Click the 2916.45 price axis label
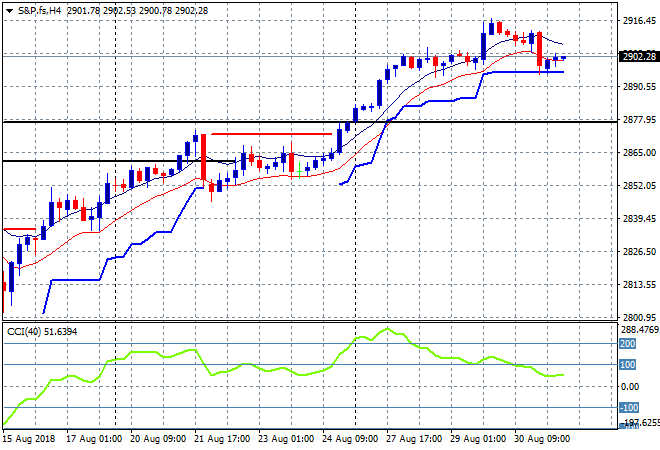This screenshot has width=660, height=450. tap(639, 21)
